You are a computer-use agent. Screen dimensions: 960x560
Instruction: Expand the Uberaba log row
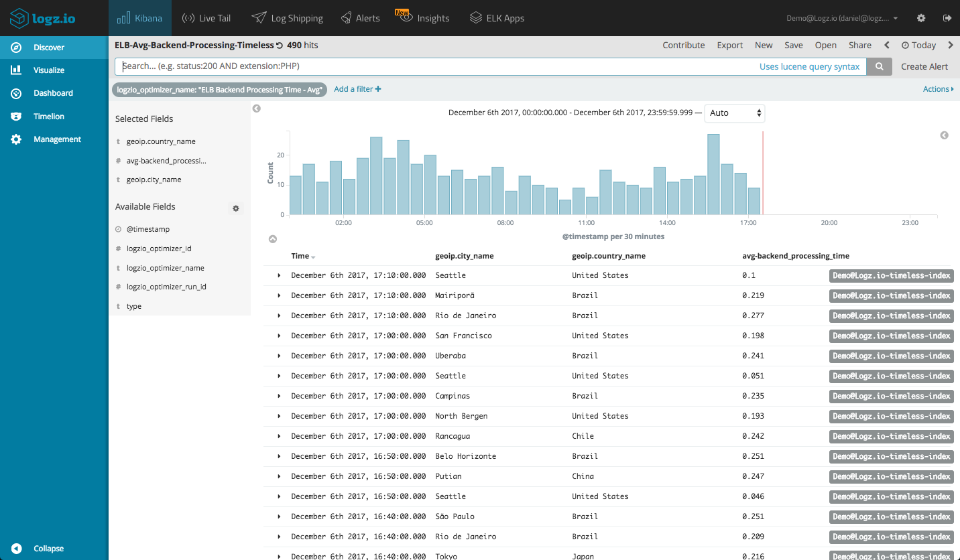coord(279,356)
